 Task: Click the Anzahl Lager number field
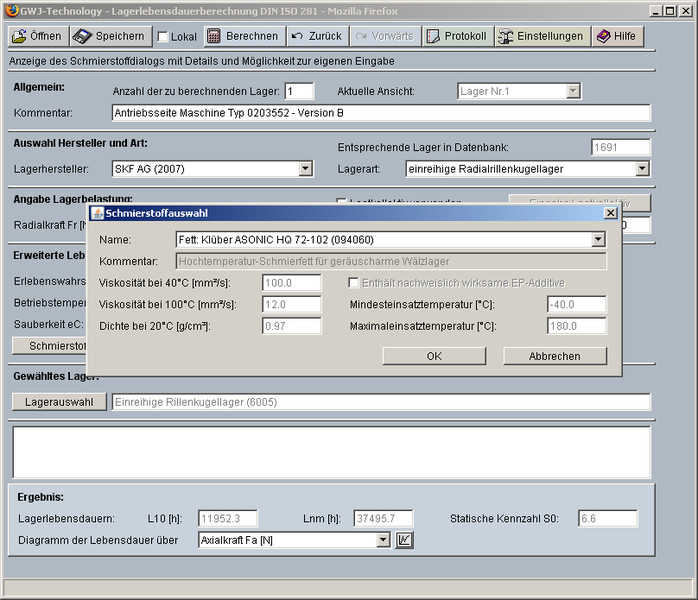(x=299, y=91)
